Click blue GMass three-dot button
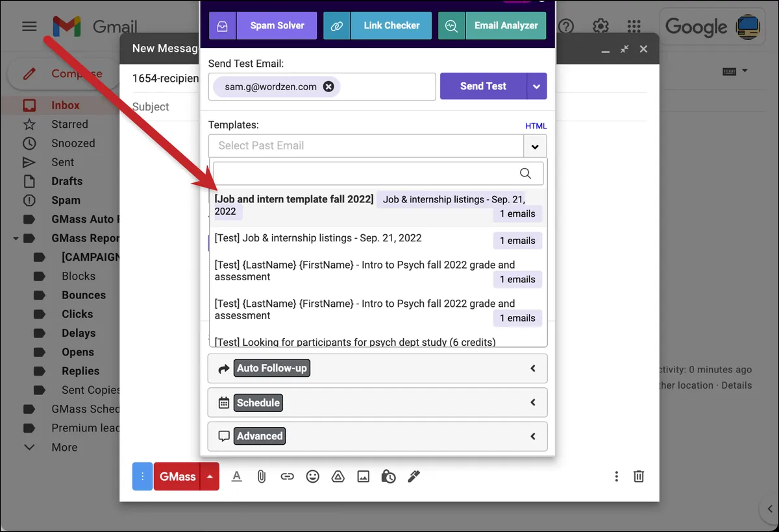Screen dimensions: 779x532 coord(142,476)
